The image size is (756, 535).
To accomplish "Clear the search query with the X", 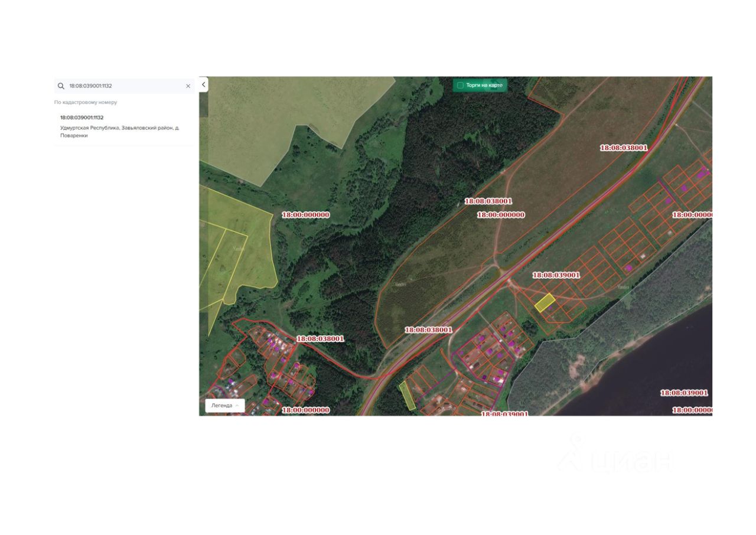I will tap(188, 86).
